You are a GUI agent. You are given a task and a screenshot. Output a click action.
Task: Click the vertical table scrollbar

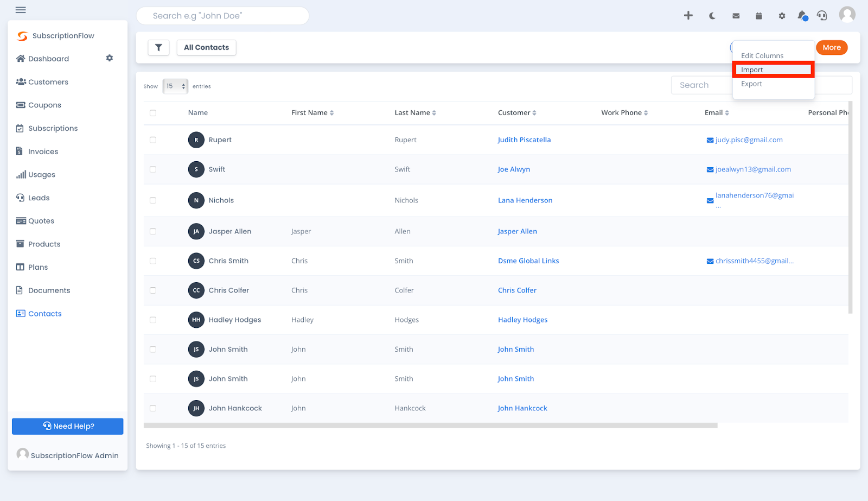click(851, 207)
